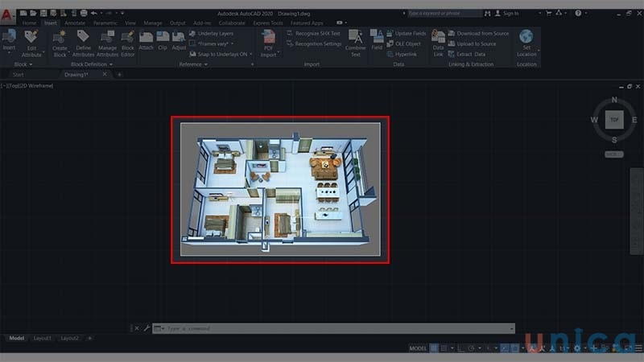The height and width of the screenshot is (362, 644).
Task: Open the Block Editor tool
Action: [127, 38]
